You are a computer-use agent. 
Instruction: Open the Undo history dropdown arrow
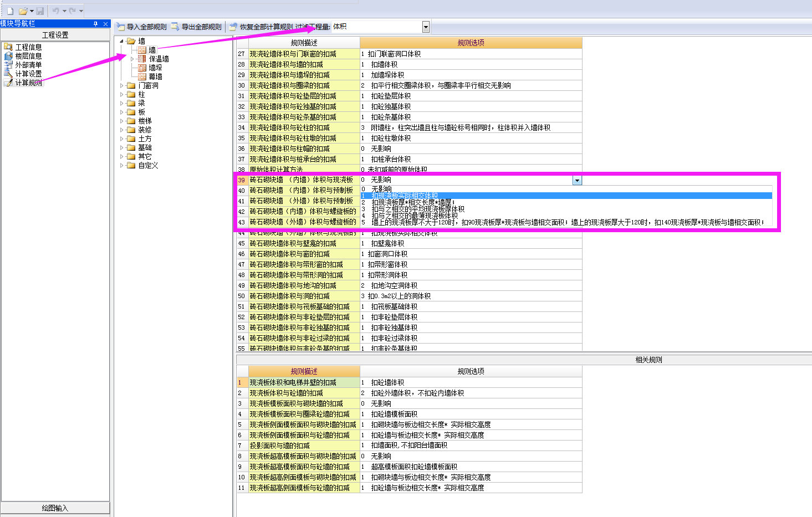pyautogui.click(x=64, y=11)
